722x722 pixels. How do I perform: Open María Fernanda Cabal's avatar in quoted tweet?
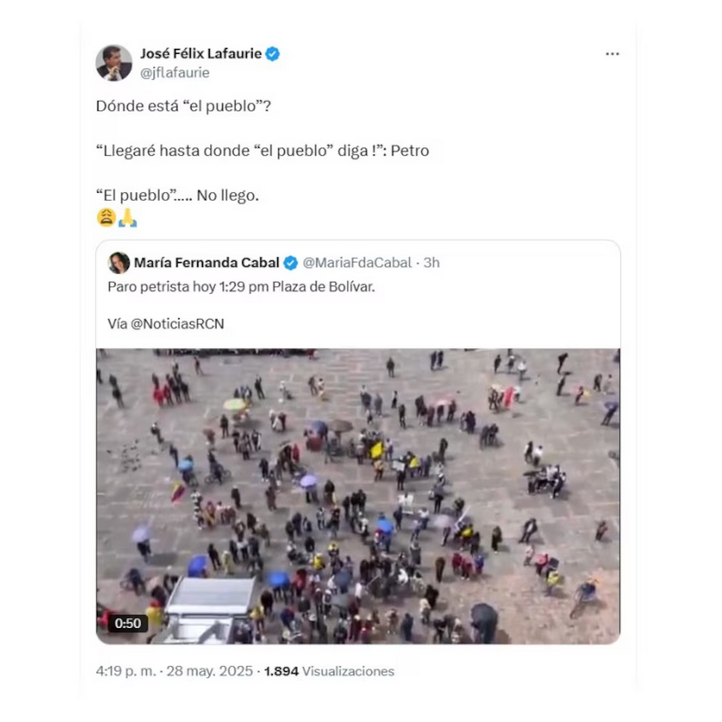(119, 263)
